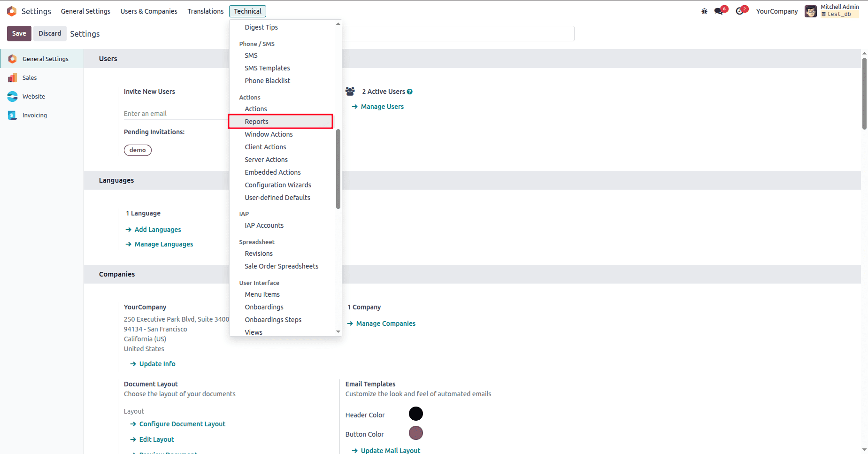Open SMS Templates from the dropdown
The image size is (868, 454).
coord(267,68)
